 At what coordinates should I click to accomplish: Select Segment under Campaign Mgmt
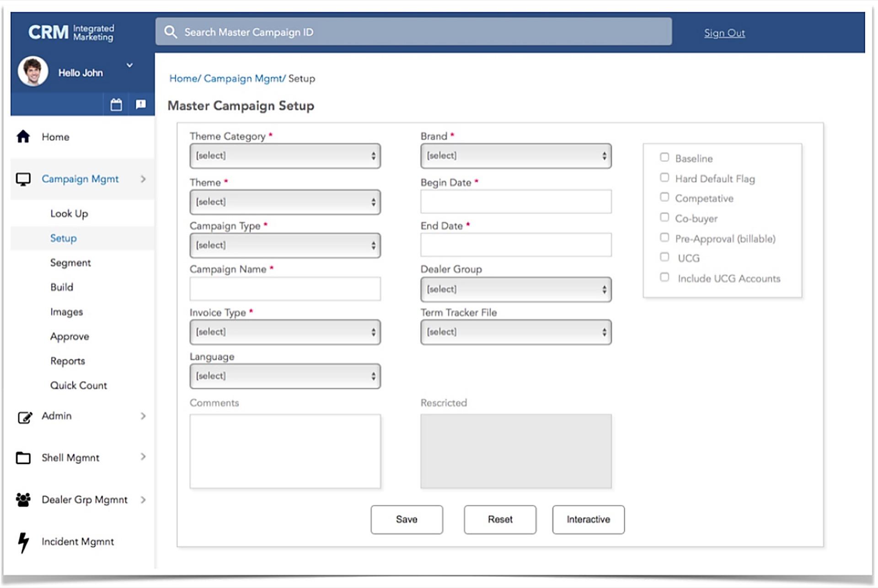(x=71, y=262)
